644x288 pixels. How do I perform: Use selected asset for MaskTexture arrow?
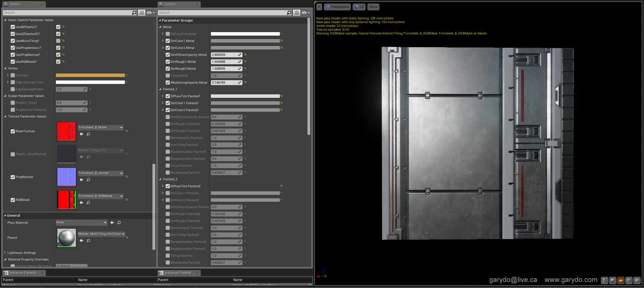pyautogui.click(x=81, y=134)
